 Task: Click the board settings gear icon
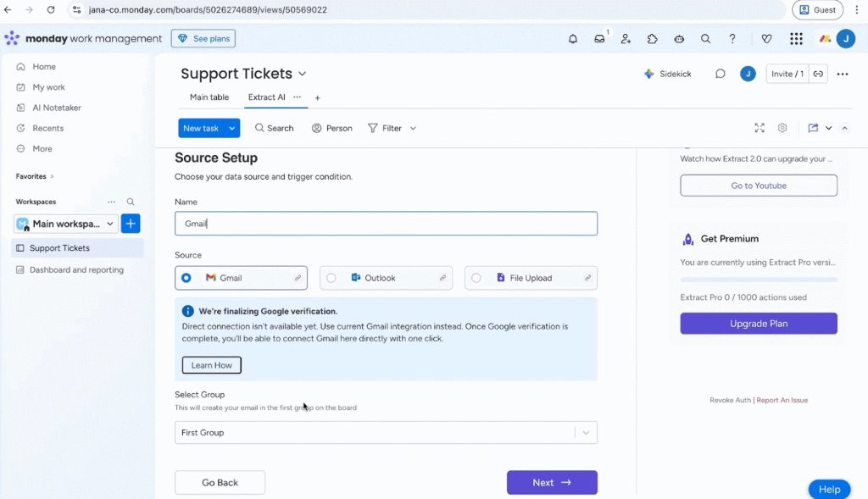click(x=782, y=128)
